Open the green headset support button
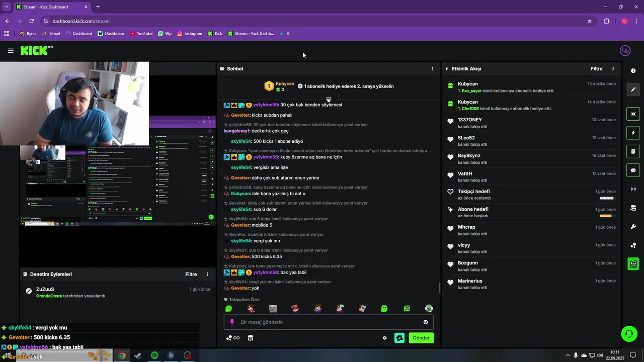Viewport: 644px width, 362px height. click(x=628, y=333)
